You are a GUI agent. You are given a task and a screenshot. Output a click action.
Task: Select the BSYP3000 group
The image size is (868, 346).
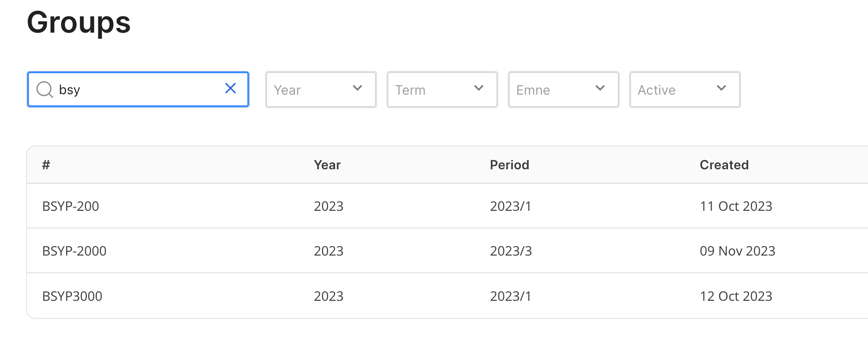(x=72, y=296)
